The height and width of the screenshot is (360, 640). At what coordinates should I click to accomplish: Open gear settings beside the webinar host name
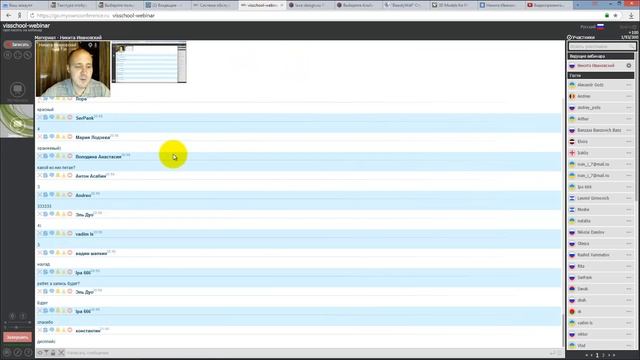coord(629,65)
